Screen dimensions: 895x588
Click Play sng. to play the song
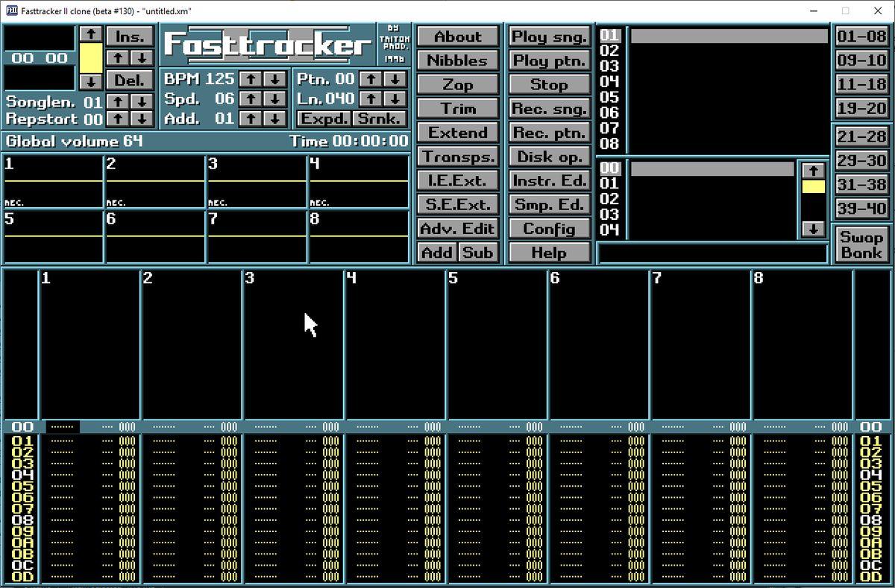pyautogui.click(x=549, y=37)
